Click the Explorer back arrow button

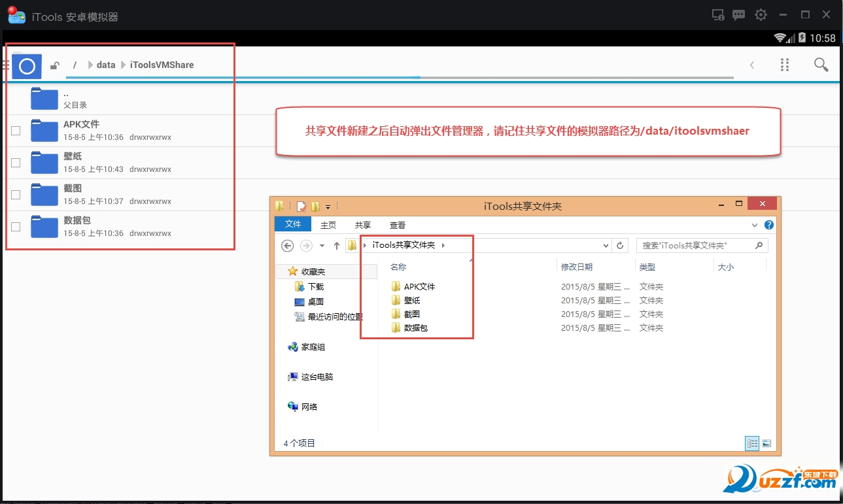tap(287, 246)
